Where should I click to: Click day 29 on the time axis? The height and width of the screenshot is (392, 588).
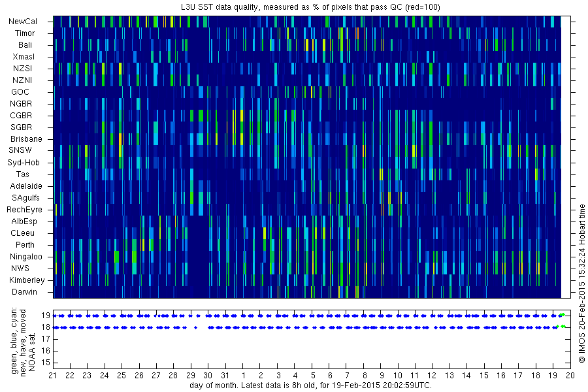point(191,376)
